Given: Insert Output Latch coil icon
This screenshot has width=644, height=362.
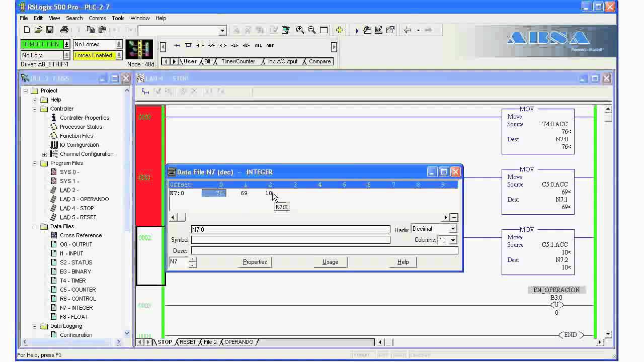Looking at the screenshot, I should pos(234,45).
